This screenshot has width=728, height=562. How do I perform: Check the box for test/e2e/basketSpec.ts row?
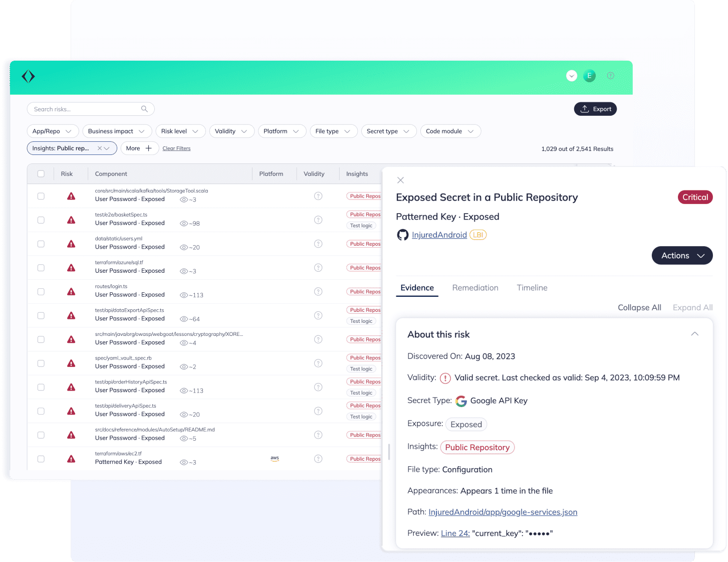[x=41, y=220]
